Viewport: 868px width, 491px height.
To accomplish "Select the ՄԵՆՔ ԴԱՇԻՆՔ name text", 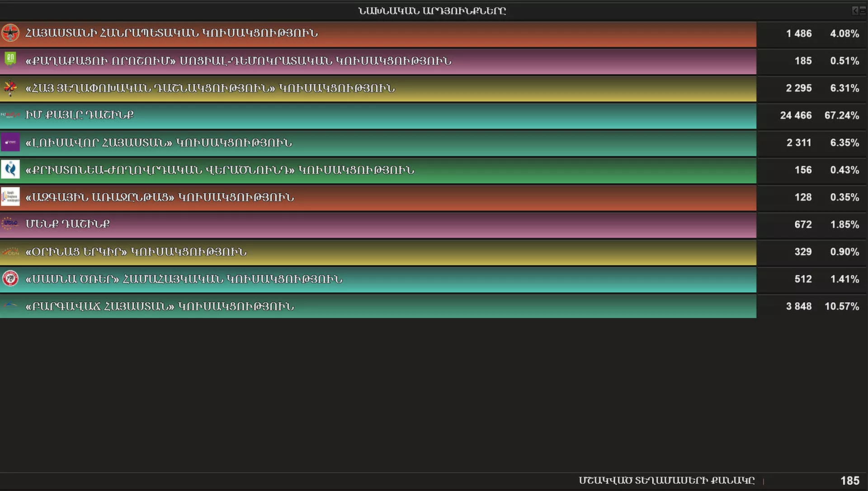I will tap(68, 224).
